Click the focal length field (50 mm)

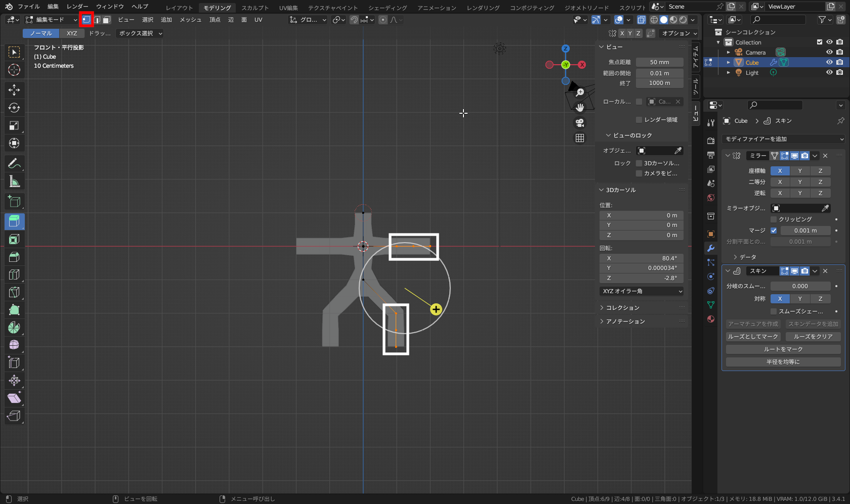tap(659, 62)
